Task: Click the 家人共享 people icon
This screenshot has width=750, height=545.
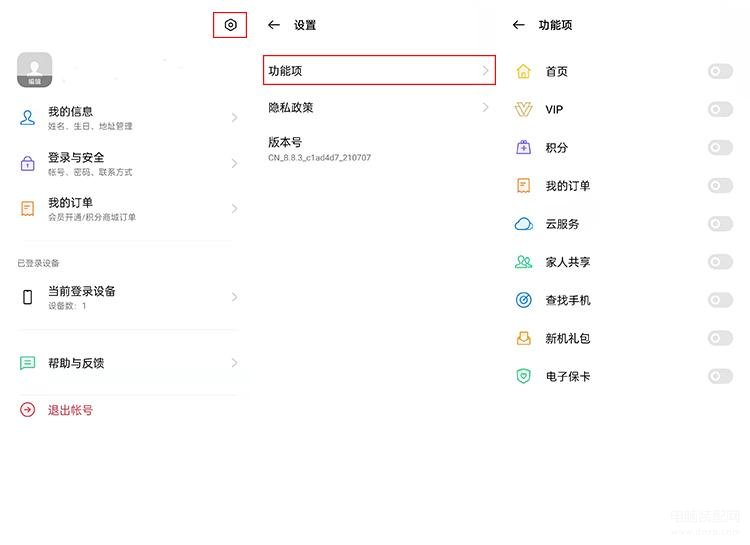Action: click(524, 262)
